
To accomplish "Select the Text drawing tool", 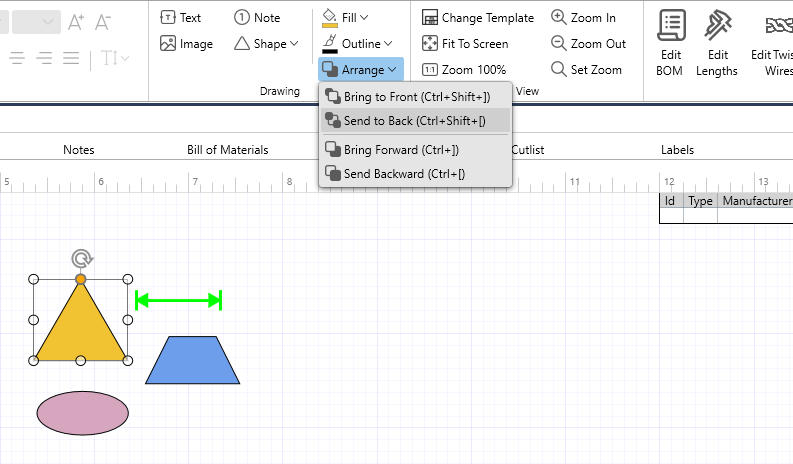I will [x=181, y=18].
